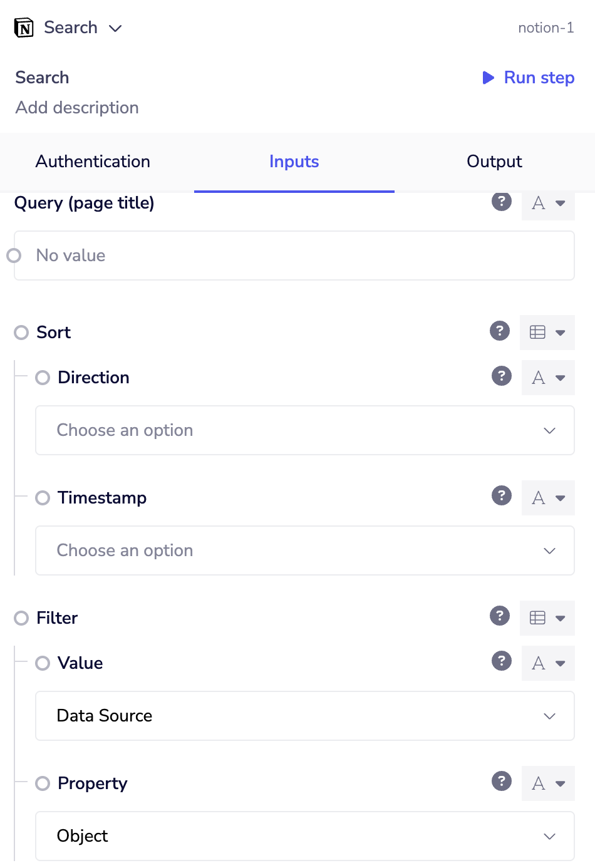Select the radio marker beside Direction
595x868 pixels.
43,378
